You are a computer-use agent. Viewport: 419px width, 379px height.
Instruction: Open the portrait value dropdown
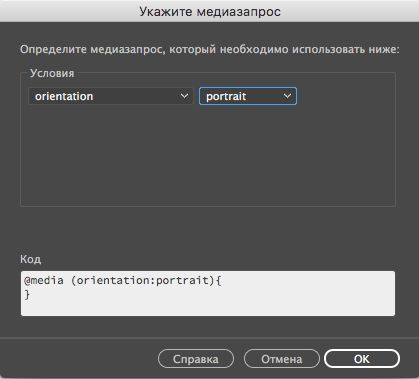pyautogui.click(x=248, y=96)
